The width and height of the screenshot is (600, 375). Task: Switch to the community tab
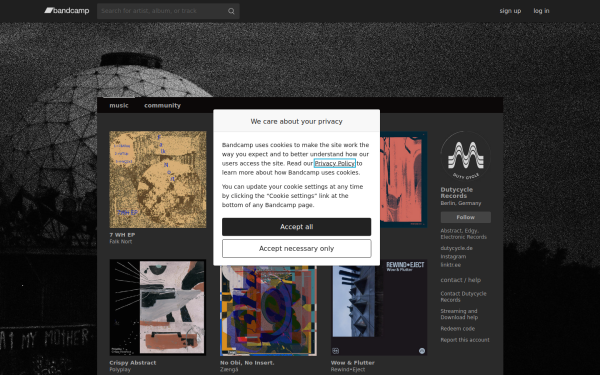pyautogui.click(x=162, y=105)
